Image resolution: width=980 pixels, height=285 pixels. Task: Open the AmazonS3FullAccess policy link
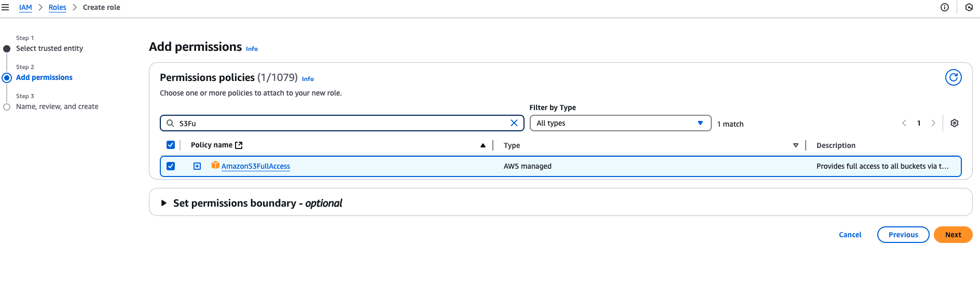[256, 166]
